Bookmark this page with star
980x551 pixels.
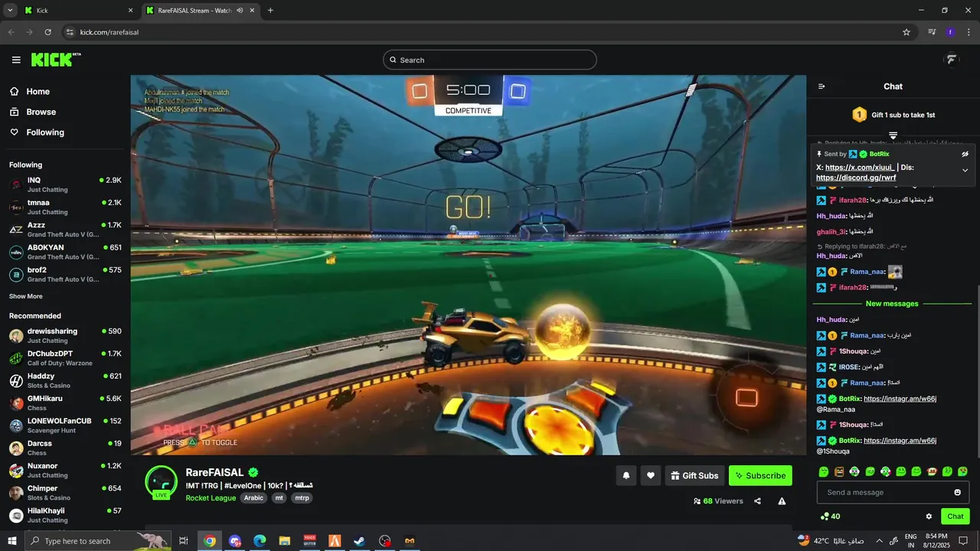(906, 32)
